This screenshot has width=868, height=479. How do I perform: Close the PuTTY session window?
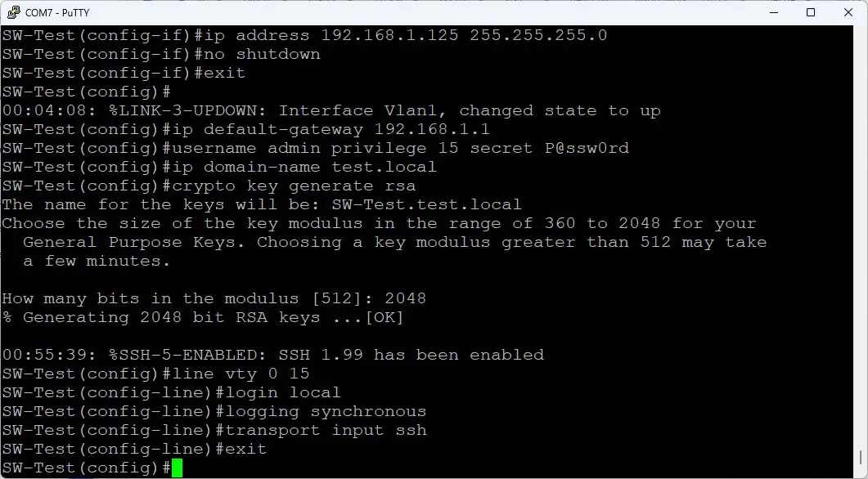click(x=848, y=12)
